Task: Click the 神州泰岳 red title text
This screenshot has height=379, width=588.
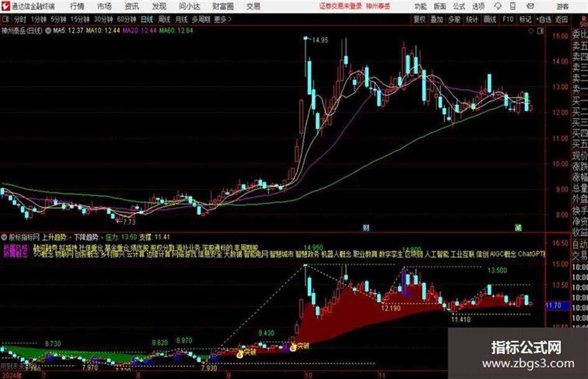Action: coord(378,6)
